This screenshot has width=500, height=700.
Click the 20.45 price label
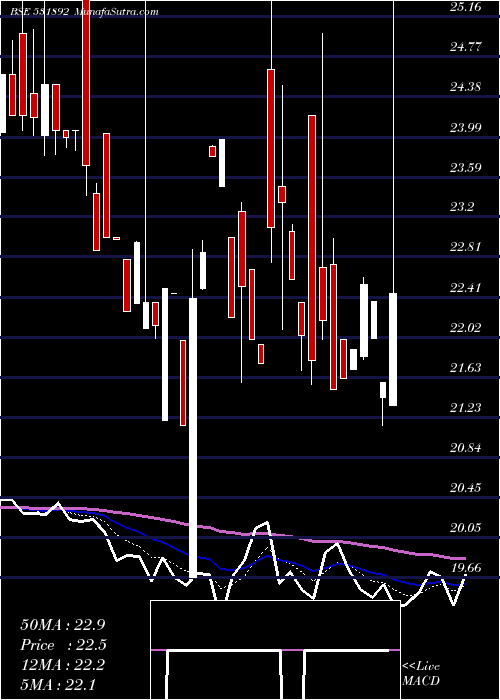point(466,488)
